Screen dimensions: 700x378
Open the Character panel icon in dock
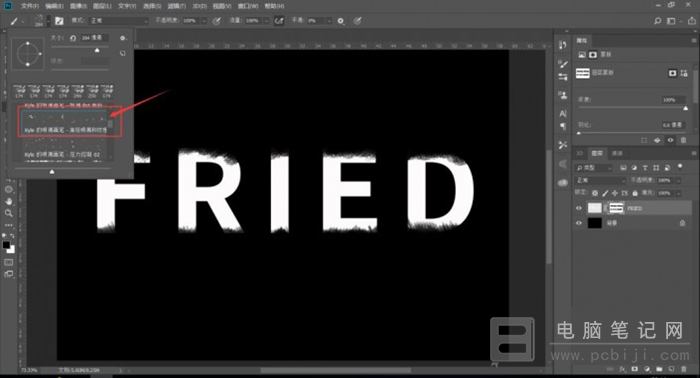[562, 113]
